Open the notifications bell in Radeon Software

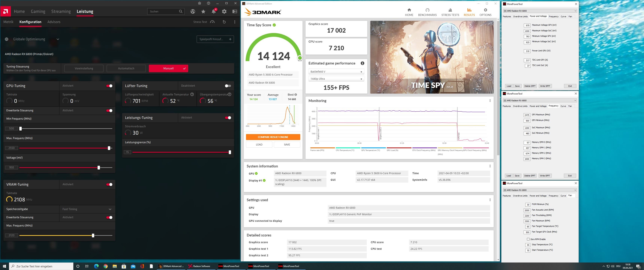tap(214, 11)
